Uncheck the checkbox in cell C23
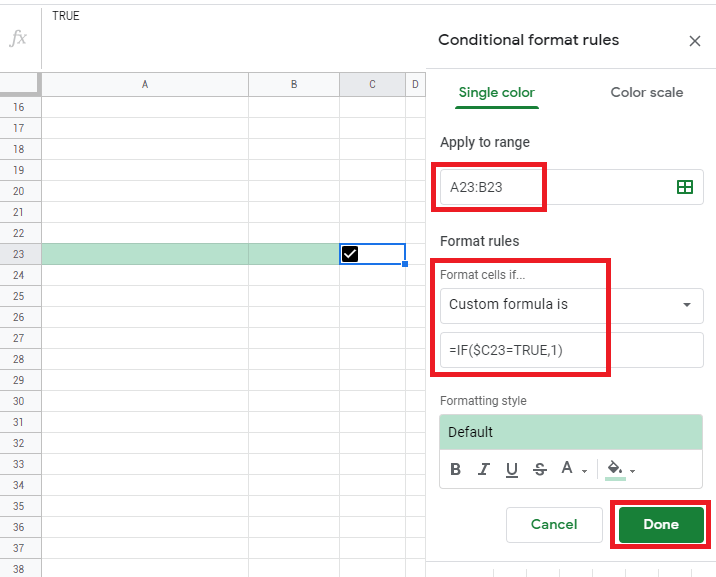 click(x=350, y=254)
